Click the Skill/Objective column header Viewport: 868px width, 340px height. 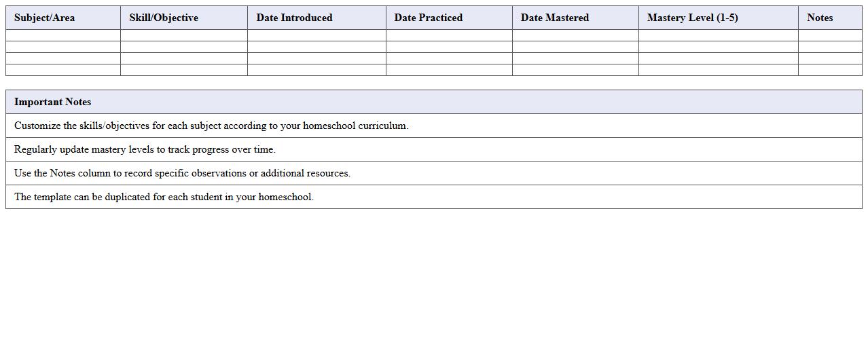pos(164,18)
